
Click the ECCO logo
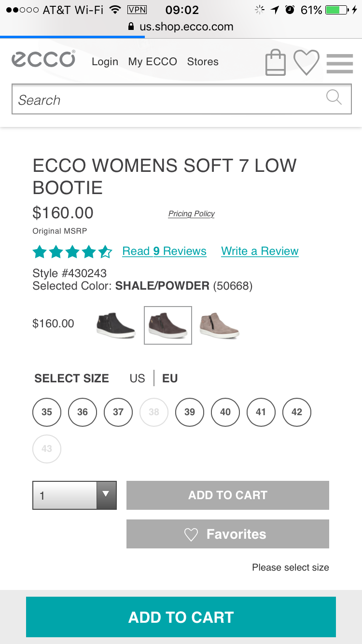pos(43,59)
